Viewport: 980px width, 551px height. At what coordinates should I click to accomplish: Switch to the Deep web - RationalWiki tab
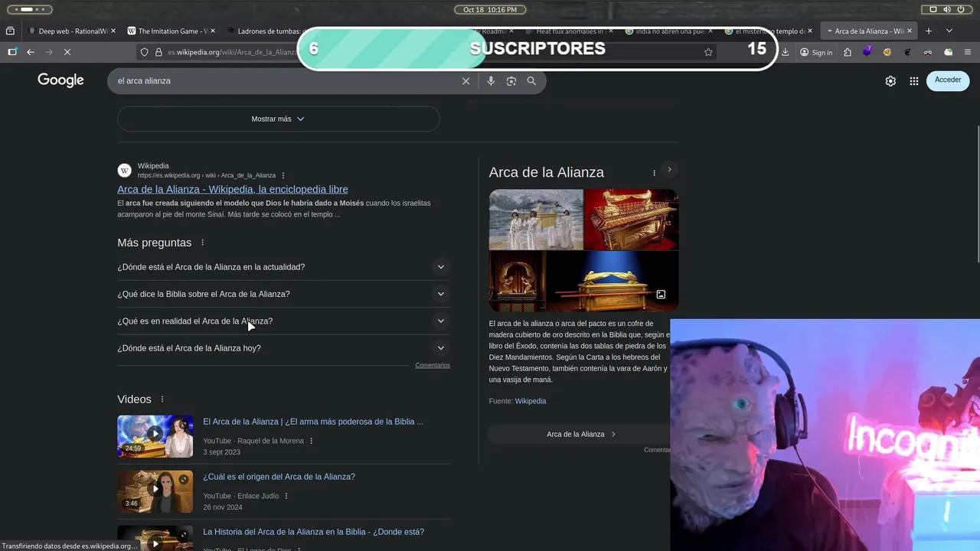click(72, 31)
